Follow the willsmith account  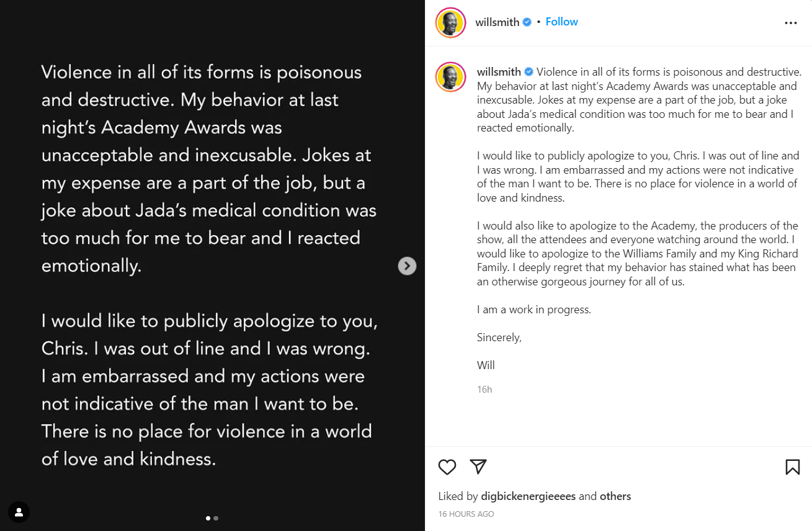pos(561,22)
